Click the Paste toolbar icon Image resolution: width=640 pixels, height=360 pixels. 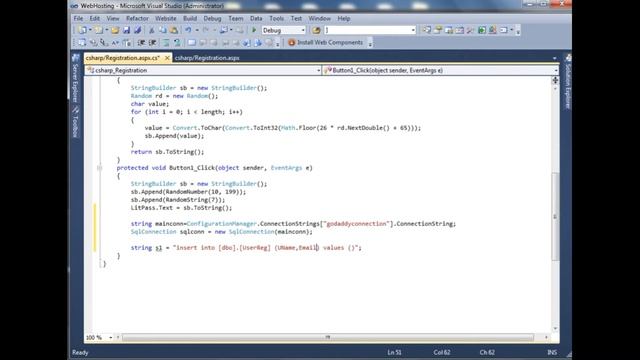pyautogui.click(x=174, y=30)
